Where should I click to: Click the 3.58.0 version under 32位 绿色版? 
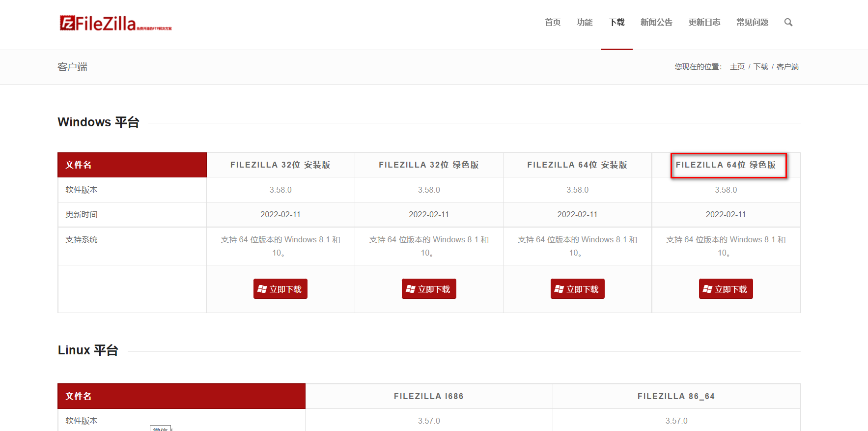click(429, 190)
